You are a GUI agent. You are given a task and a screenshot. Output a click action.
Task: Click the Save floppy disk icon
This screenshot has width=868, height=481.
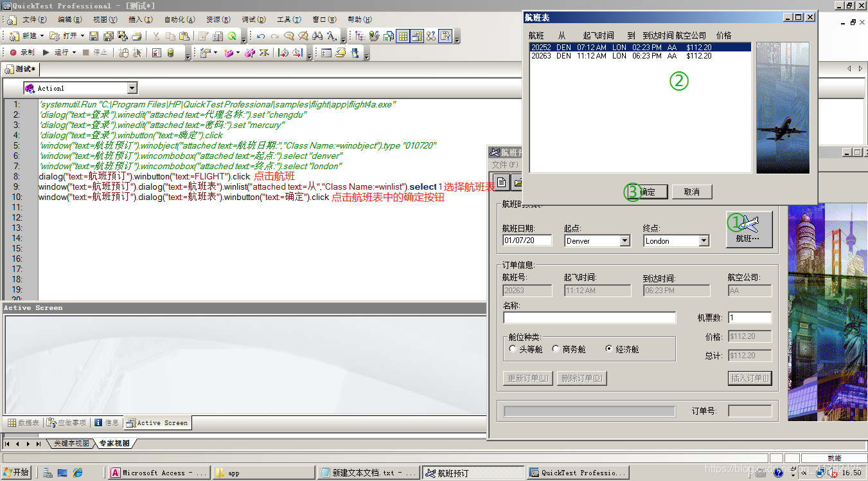pos(94,36)
